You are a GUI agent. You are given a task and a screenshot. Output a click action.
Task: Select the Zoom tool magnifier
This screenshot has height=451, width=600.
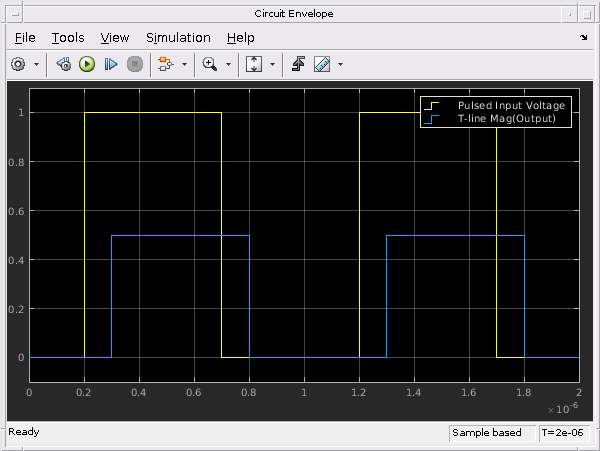tap(210, 64)
